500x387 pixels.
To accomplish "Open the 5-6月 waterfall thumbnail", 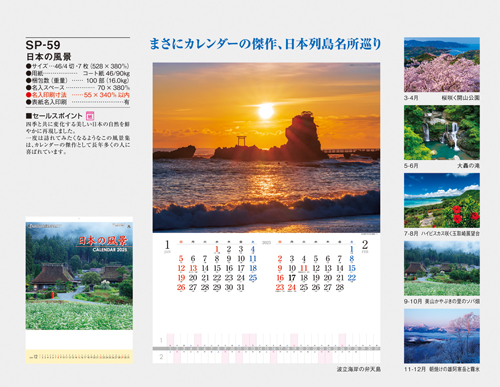I will (442, 133).
